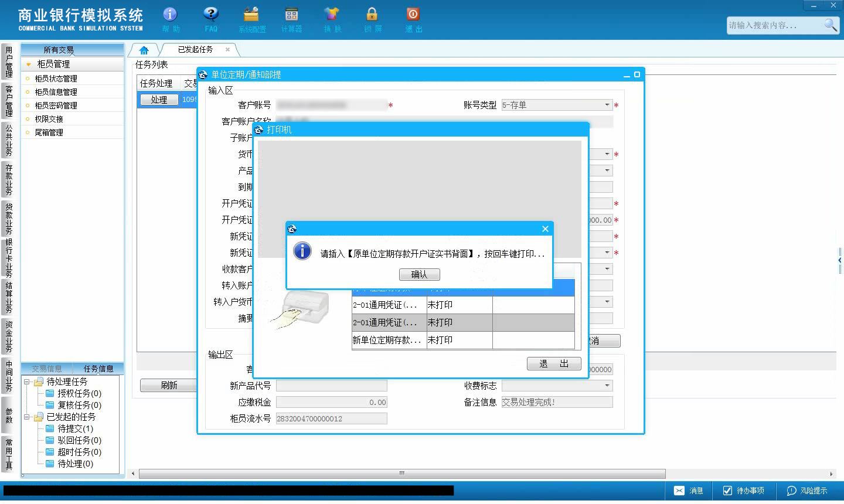Select 复核任务(0) in task tree

pyautogui.click(x=79, y=405)
